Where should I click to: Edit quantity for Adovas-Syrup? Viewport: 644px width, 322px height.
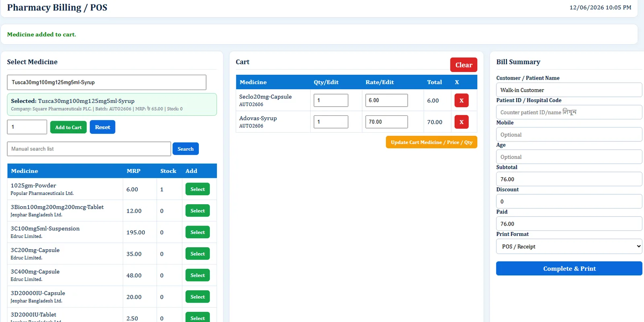pyautogui.click(x=331, y=122)
